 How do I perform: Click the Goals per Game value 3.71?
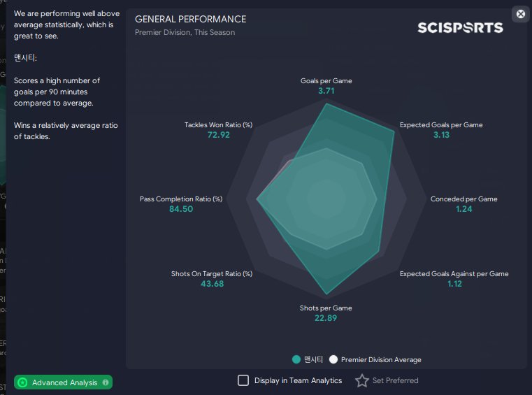pyautogui.click(x=326, y=91)
